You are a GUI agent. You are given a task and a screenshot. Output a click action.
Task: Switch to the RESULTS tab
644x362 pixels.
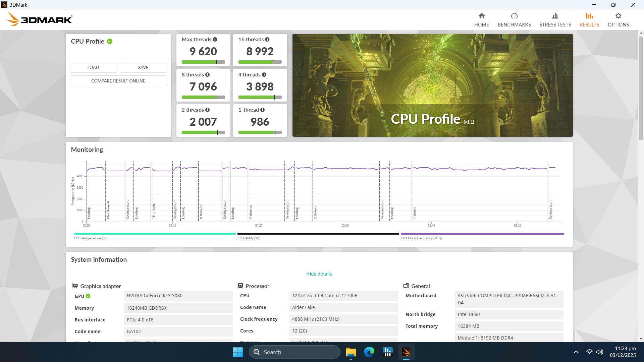(589, 19)
